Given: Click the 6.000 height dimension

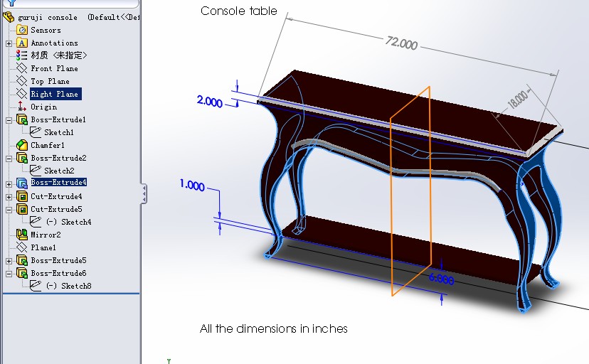Looking at the screenshot, I should [x=441, y=279].
